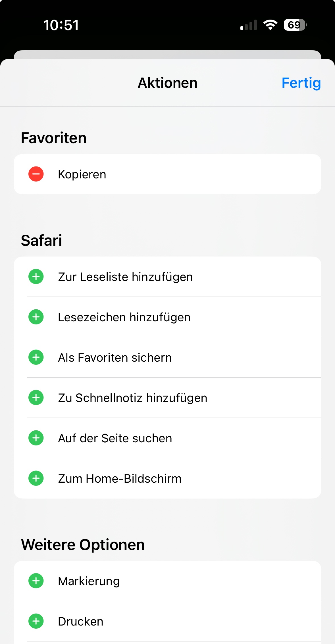This screenshot has width=335, height=644.
Task: Add Als Favoriten sichern via plus icon
Action: 36,357
